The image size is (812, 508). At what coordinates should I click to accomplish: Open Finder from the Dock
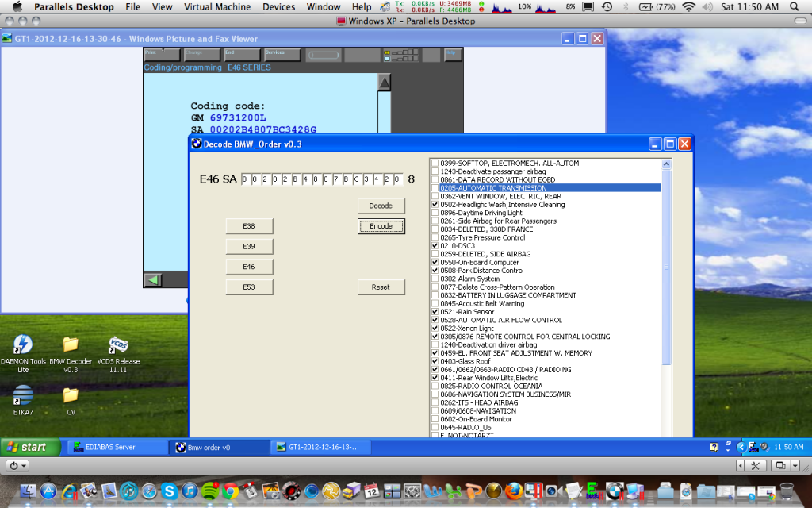(28, 490)
